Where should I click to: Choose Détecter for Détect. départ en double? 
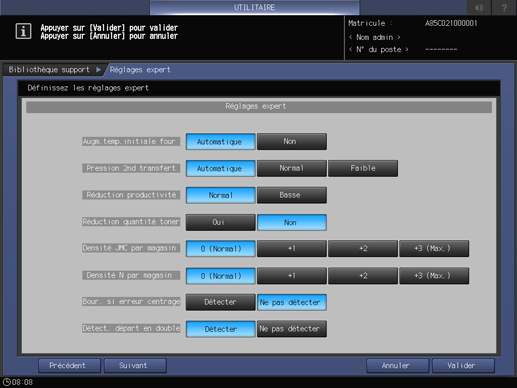(x=220, y=329)
